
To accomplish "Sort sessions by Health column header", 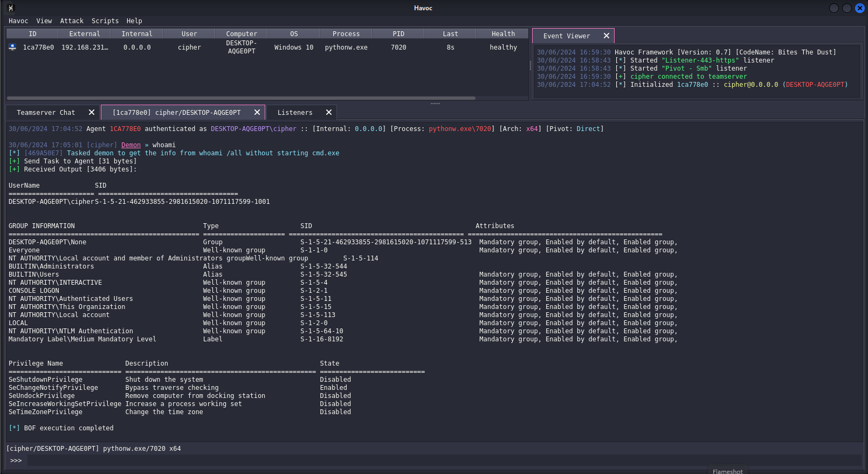I will [x=503, y=34].
